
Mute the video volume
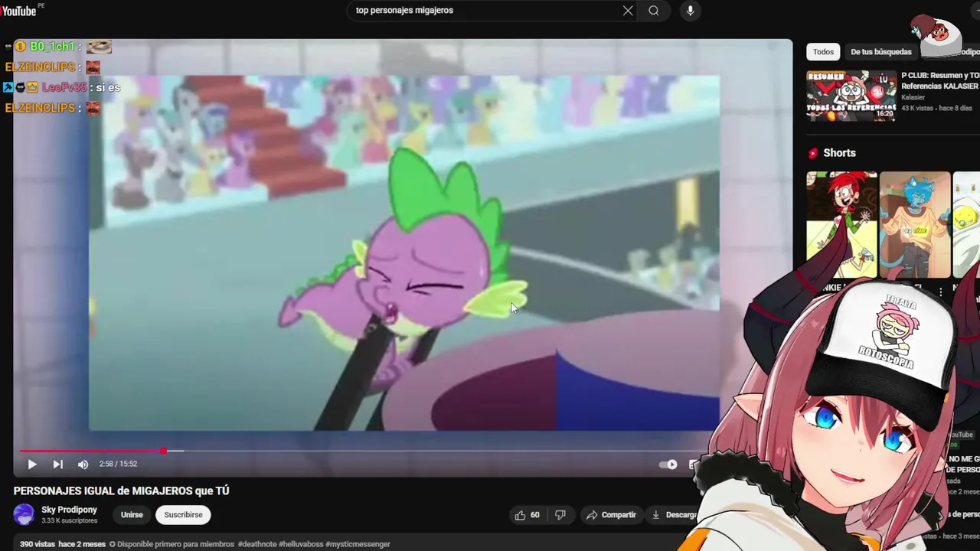tap(83, 464)
